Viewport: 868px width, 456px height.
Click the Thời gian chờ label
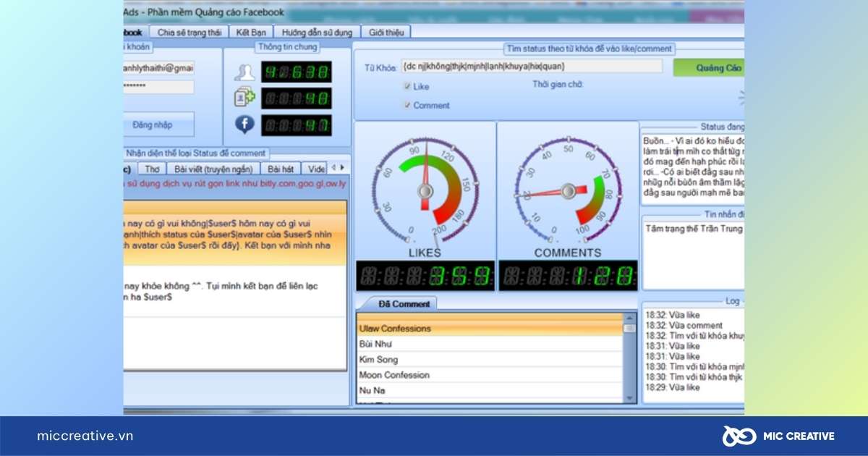[558, 84]
